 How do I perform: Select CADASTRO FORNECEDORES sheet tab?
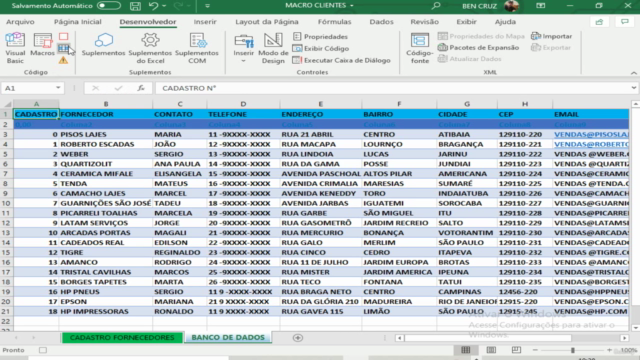pos(122,338)
